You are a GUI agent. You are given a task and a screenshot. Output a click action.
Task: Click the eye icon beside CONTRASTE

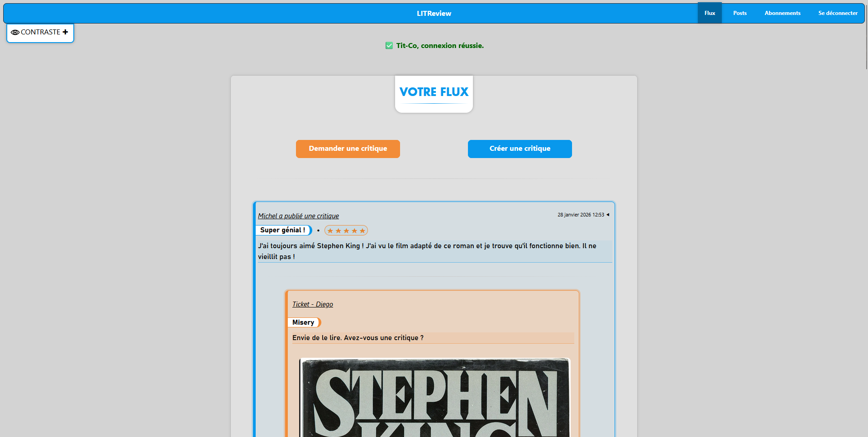click(15, 33)
